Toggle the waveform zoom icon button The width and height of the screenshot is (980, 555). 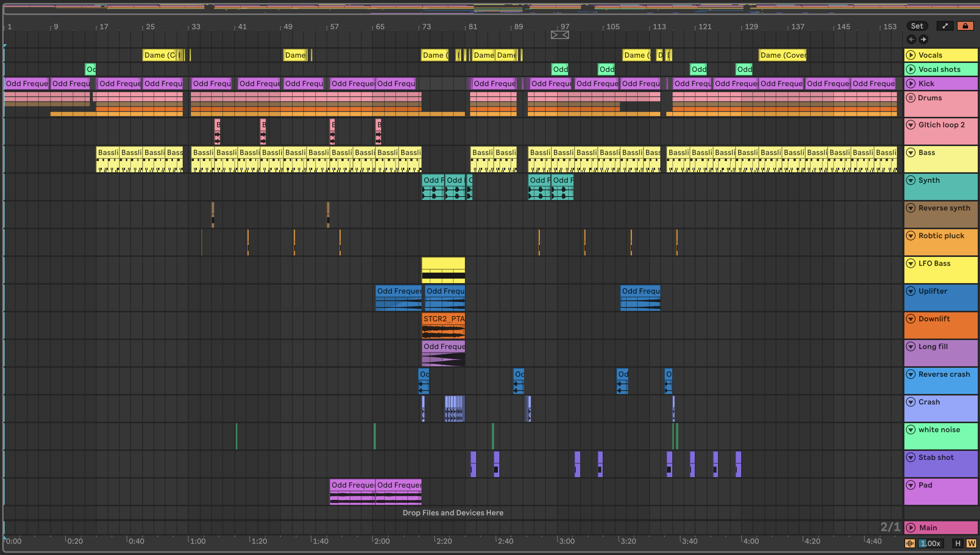910,543
